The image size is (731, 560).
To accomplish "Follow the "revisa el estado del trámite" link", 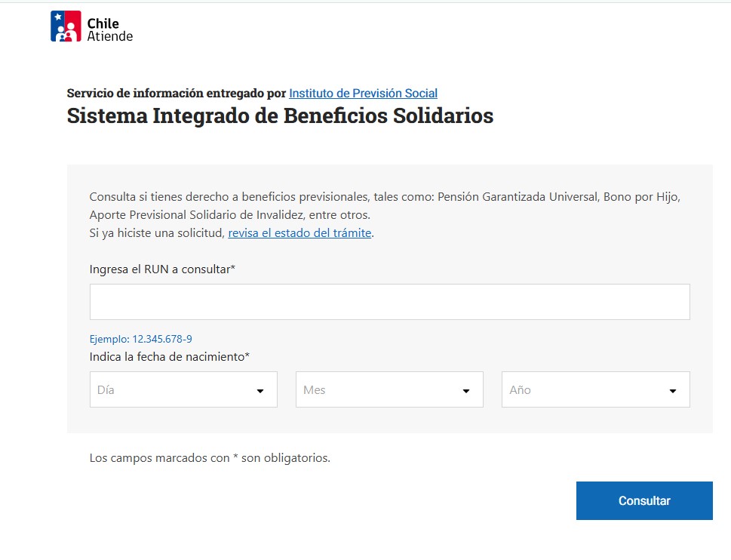I will 299,233.
